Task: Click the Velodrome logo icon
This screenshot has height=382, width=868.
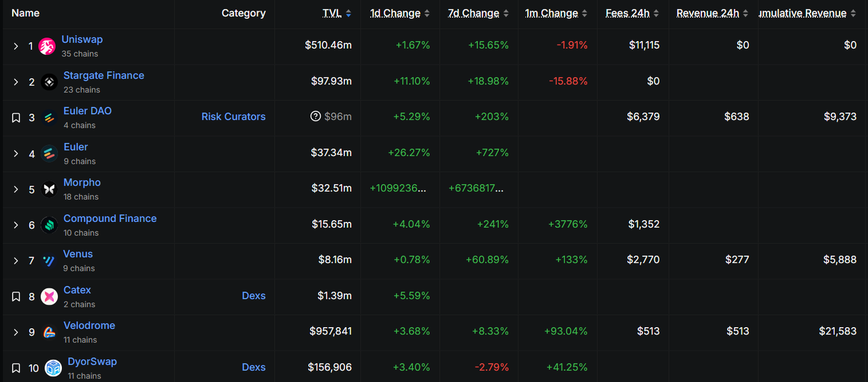Action: [49, 332]
